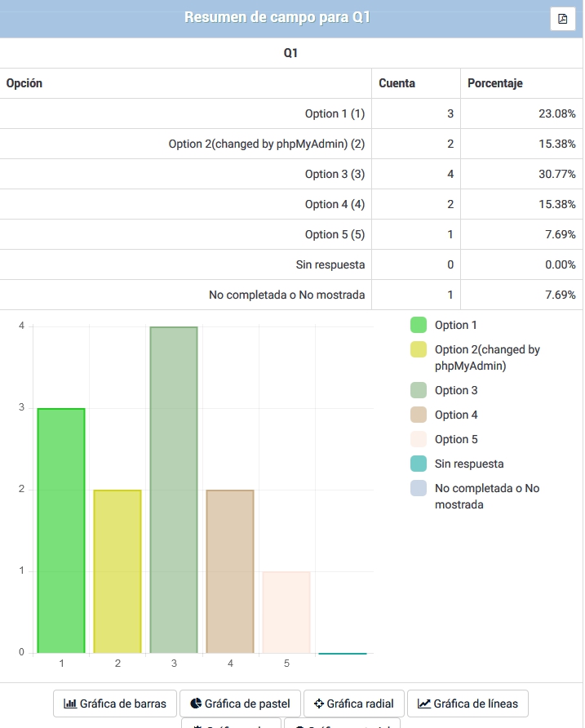
Task: Hide Option 3 series via legend
Action: coord(419,390)
